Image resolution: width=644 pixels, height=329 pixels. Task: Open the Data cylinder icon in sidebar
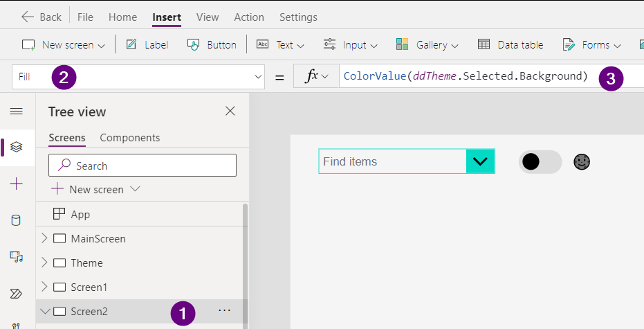tap(17, 220)
